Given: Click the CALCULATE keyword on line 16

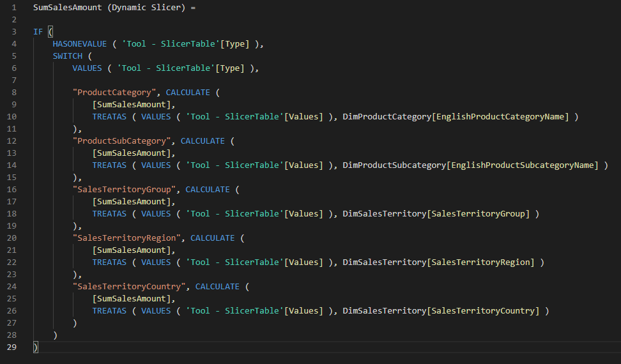Looking at the screenshot, I should [208, 190].
